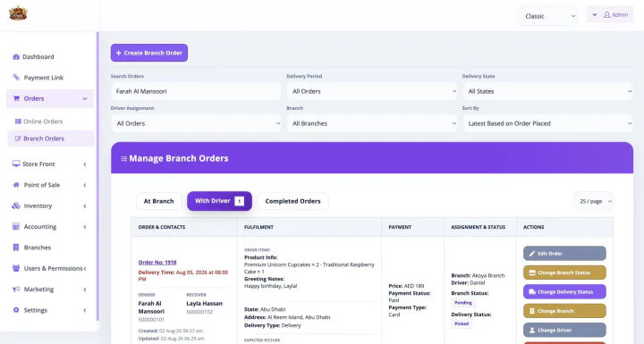
Task: Click the Inventory boxes icon
Action: (x=16, y=206)
